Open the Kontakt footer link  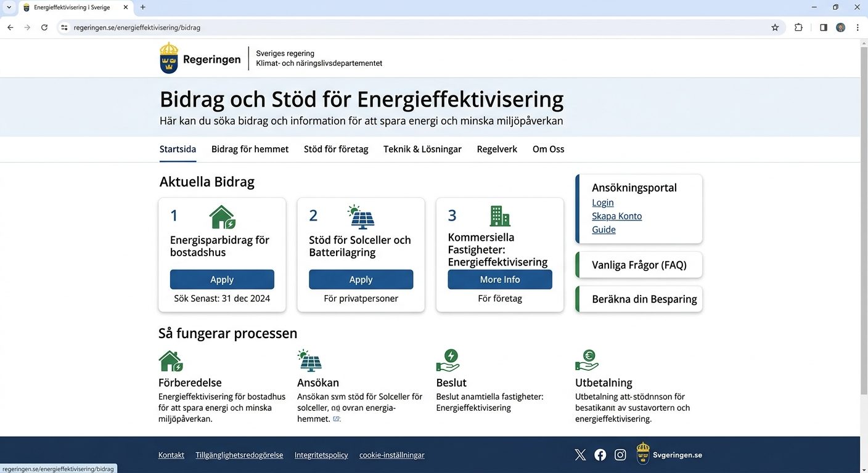[171, 455]
